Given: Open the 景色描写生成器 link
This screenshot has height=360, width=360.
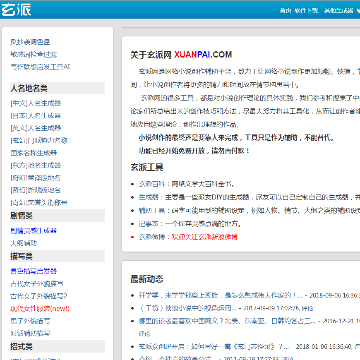Looking at the screenshot, I should (33, 271).
